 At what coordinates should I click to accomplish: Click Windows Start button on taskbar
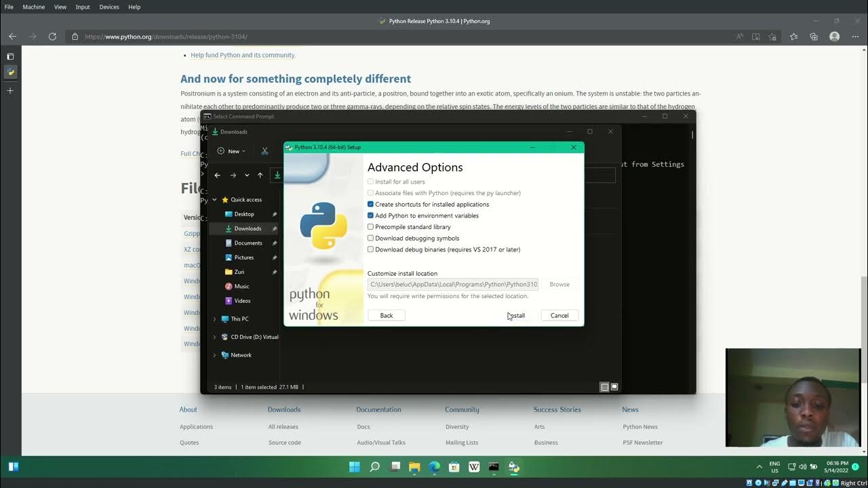pyautogui.click(x=355, y=467)
